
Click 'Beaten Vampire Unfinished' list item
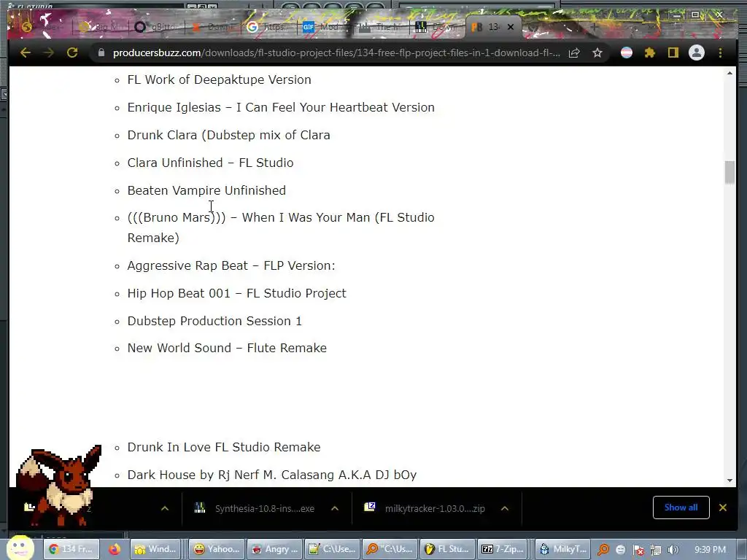coord(206,190)
